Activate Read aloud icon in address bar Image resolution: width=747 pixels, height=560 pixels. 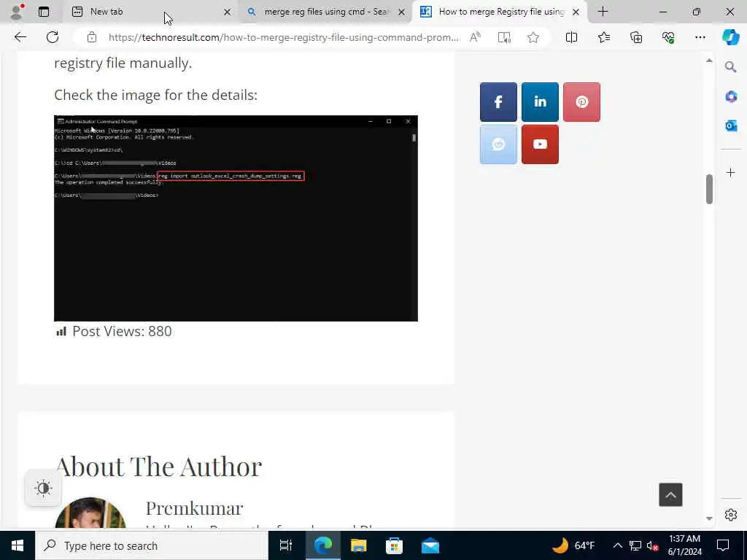point(475,37)
